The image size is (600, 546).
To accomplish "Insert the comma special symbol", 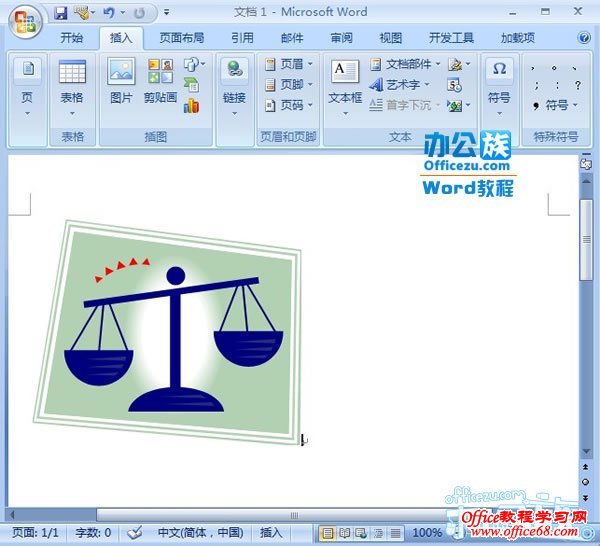I will click(x=533, y=68).
